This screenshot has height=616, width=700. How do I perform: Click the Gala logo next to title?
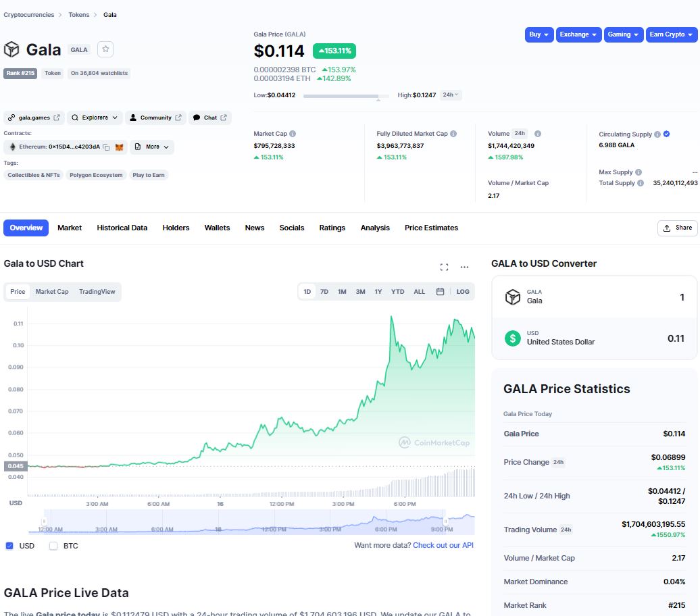[11, 49]
